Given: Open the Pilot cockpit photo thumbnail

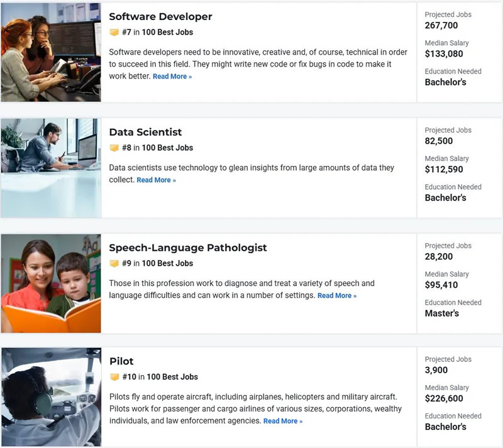Looking at the screenshot, I should [51, 397].
